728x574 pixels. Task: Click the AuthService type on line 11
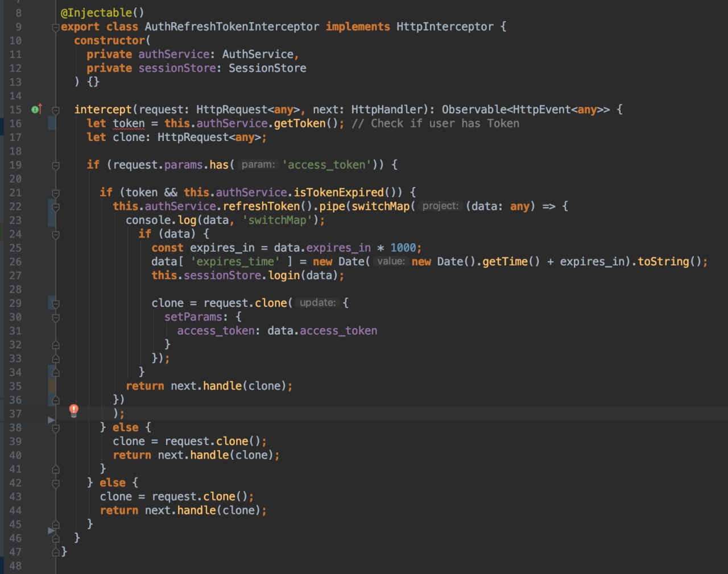pyautogui.click(x=258, y=54)
